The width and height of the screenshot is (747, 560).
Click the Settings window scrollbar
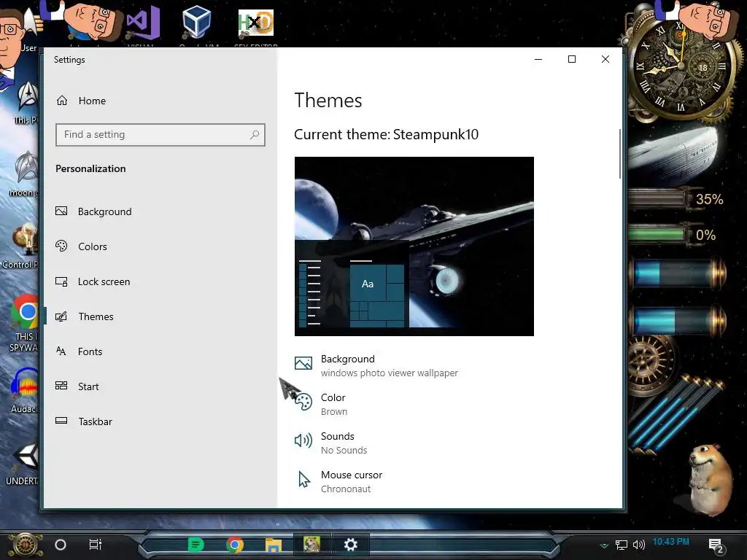click(x=620, y=153)
